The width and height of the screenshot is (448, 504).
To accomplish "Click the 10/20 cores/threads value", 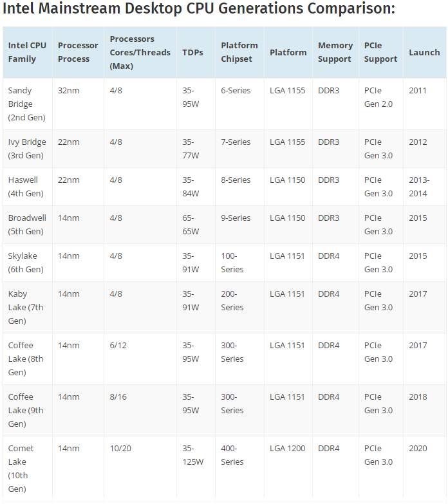I will pos(120,449).
